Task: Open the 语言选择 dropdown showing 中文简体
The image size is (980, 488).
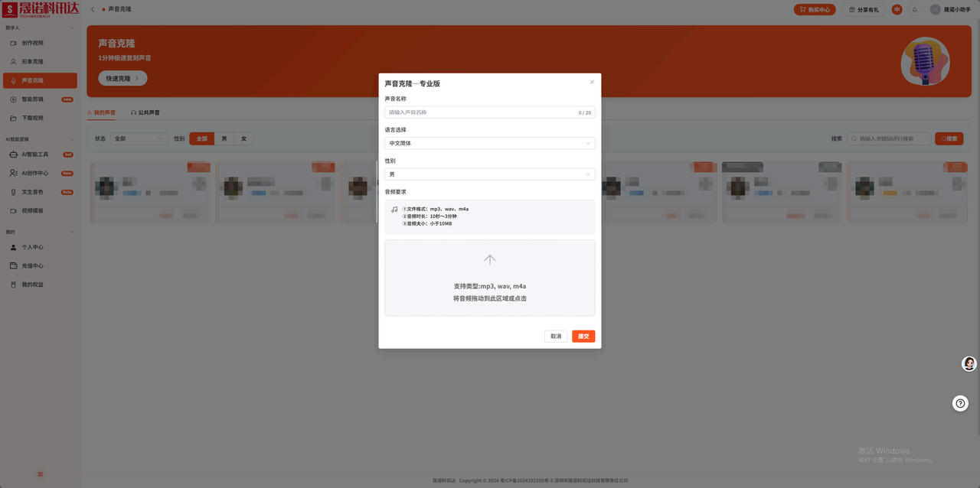Action: click(489, 143)
